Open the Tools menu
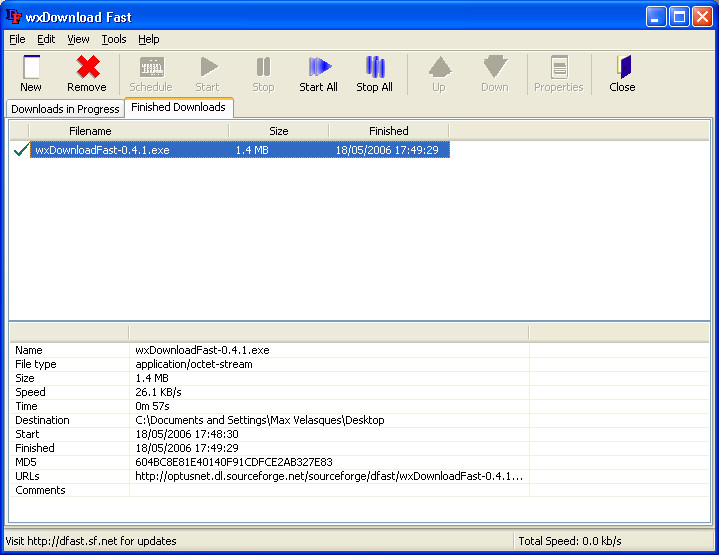Viewport: 719px width, 555px height. coord(114,39)
